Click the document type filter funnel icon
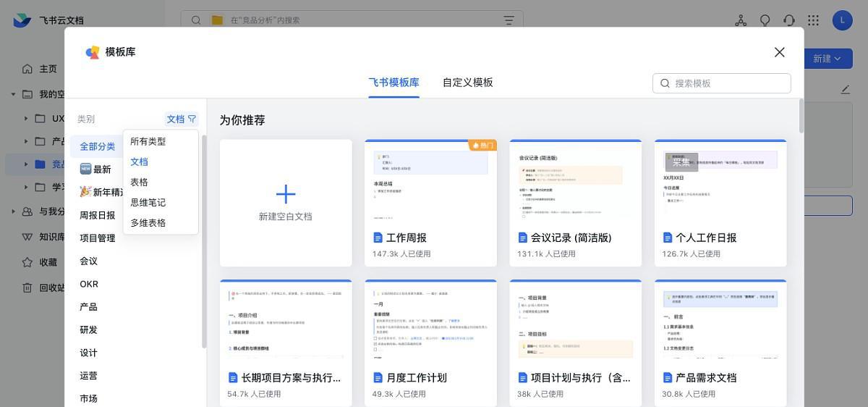 click(x=192, y=119)
